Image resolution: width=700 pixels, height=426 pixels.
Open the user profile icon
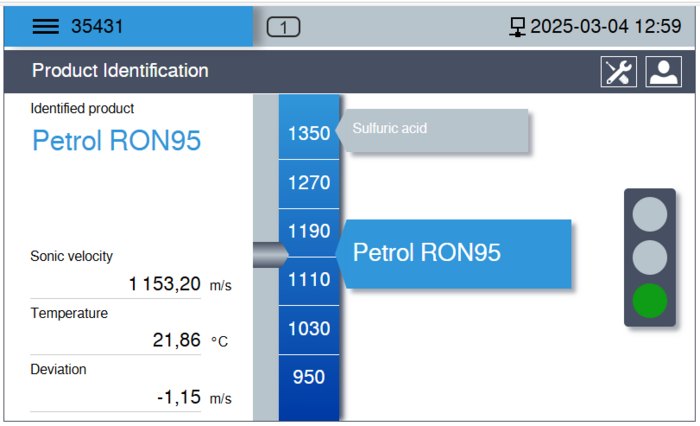click(663, 72)
